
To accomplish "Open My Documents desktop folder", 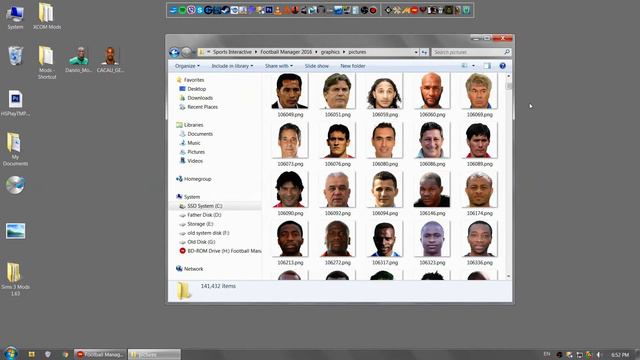I will tap(15, 149).
